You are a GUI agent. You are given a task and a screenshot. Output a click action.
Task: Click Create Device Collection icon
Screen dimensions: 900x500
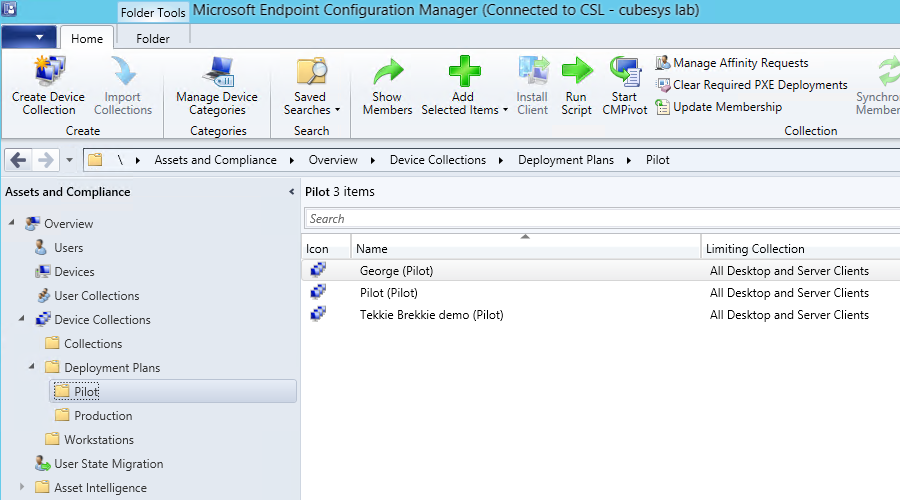(x=49, y=73)
